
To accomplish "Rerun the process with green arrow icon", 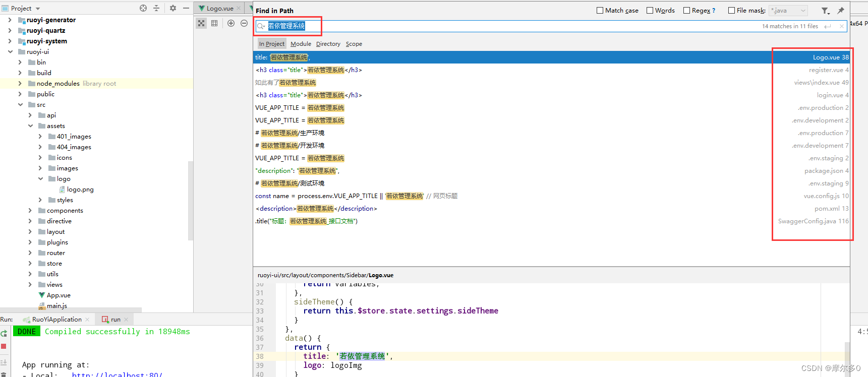I will click(x=4, y=333).
